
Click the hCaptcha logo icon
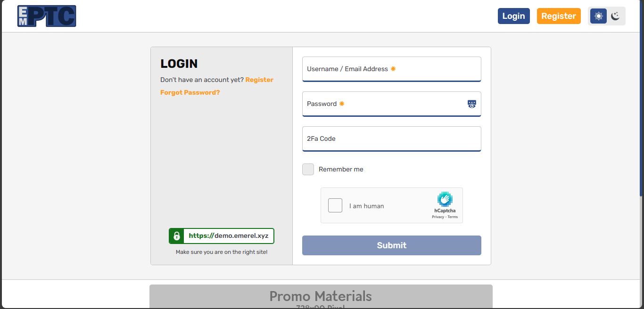point(445,199)
